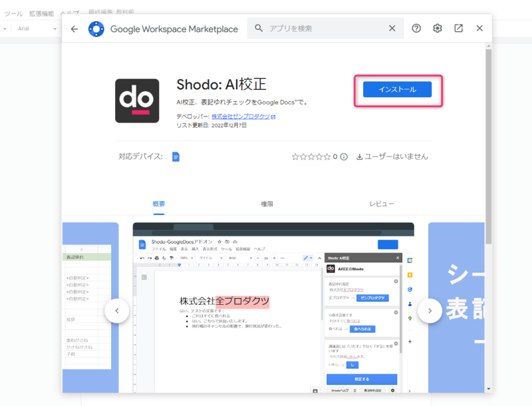
Task: Open Marketplace in a new window
Action: (x=458, y=28)
